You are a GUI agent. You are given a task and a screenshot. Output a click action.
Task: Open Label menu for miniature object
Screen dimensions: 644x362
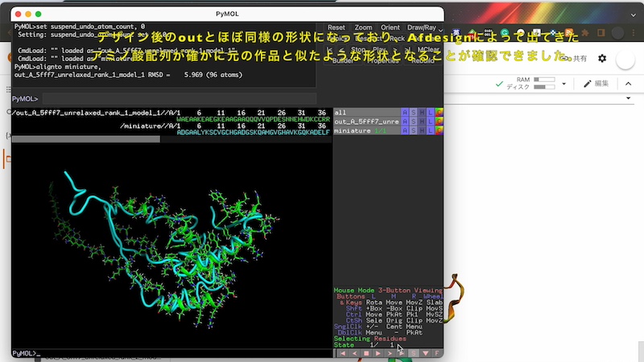[x=430, y=130]
